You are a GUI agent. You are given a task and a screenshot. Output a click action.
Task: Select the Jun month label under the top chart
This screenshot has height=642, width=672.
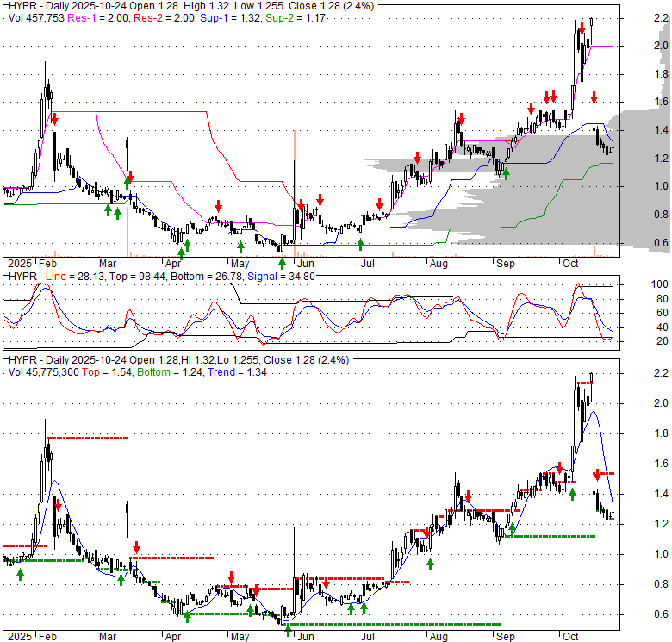pos(306,263)
